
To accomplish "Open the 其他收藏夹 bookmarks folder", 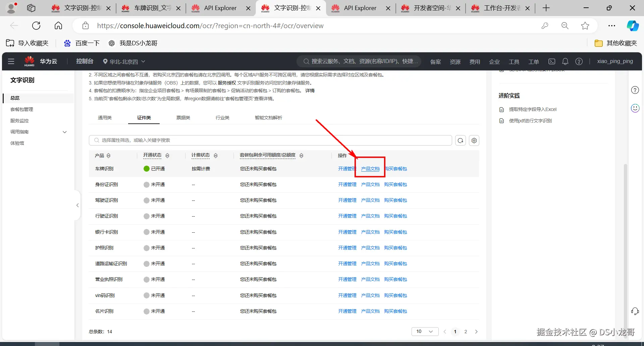I will [x=616, y=43].
